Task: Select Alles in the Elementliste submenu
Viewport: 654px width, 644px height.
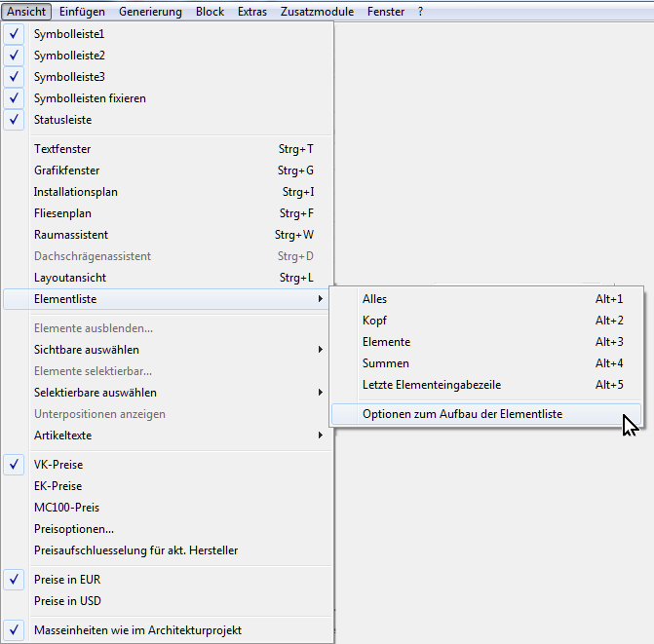Action: pyautogui.click(x=375, y=299)
